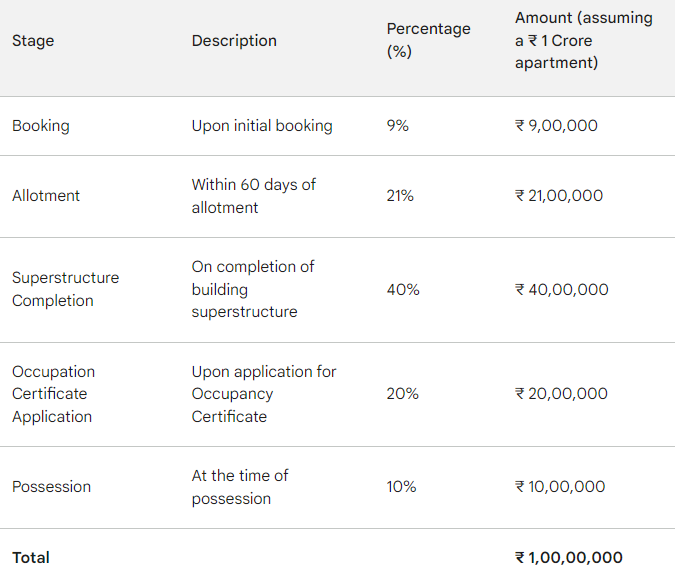Select the ₹ 10,00,000 amount cell
Image resolution: width=675 pixels, height=578 pixels.
[560, 487]
